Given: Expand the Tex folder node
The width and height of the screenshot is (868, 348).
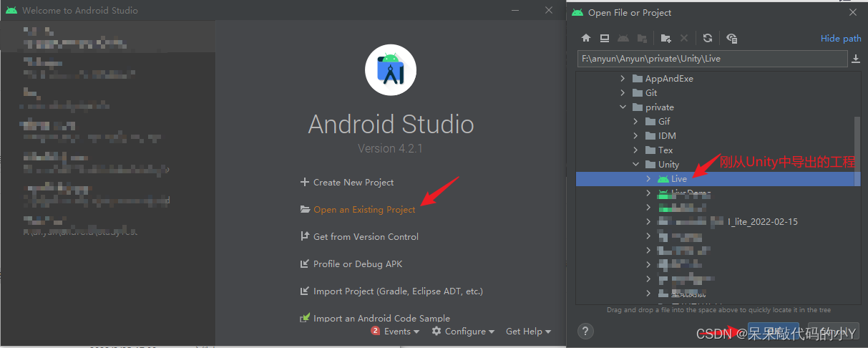Looking at the screenshot, I should [x=636, y=150].
